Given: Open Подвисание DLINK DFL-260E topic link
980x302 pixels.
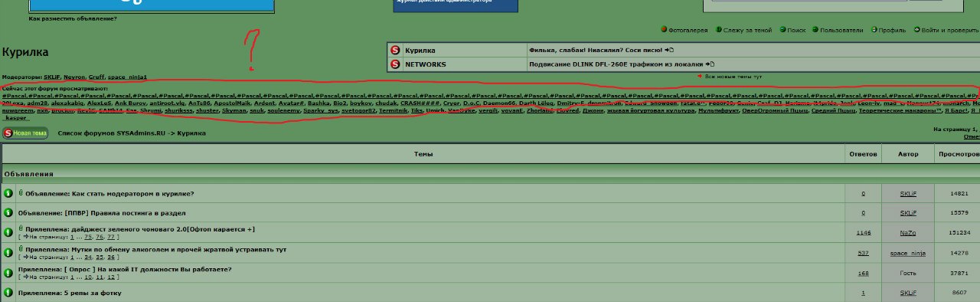Looking at the screenshot, I should coord(616,64).
